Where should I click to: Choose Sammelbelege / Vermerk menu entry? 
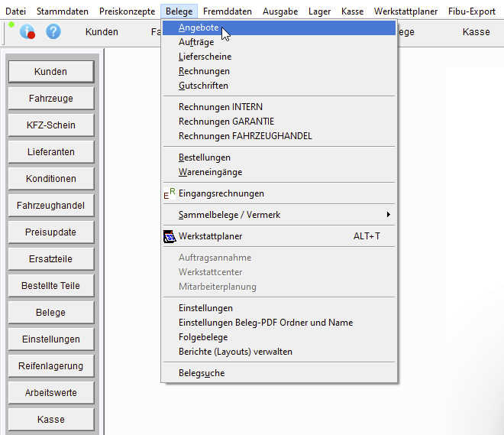click(x=279, y=215)
